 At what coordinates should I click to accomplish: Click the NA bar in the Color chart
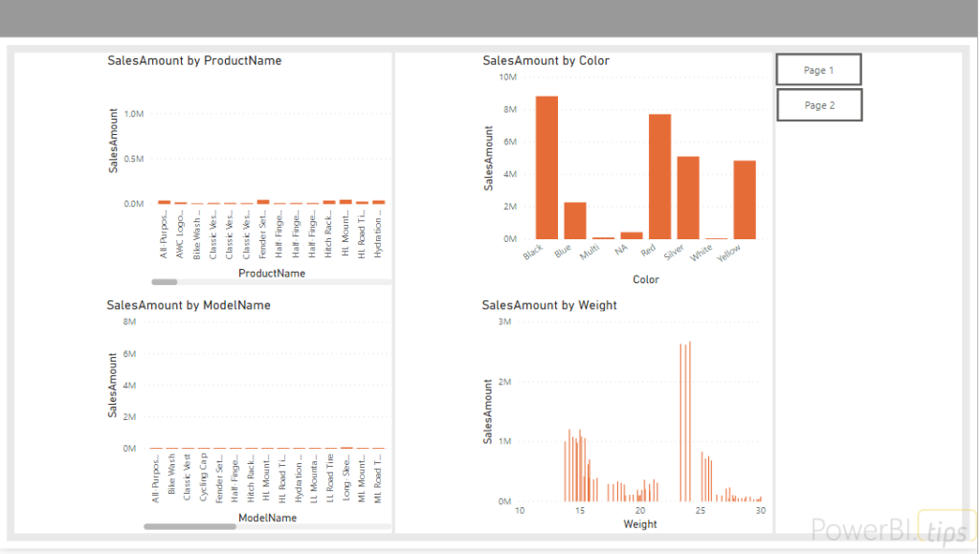click(632, 234)
